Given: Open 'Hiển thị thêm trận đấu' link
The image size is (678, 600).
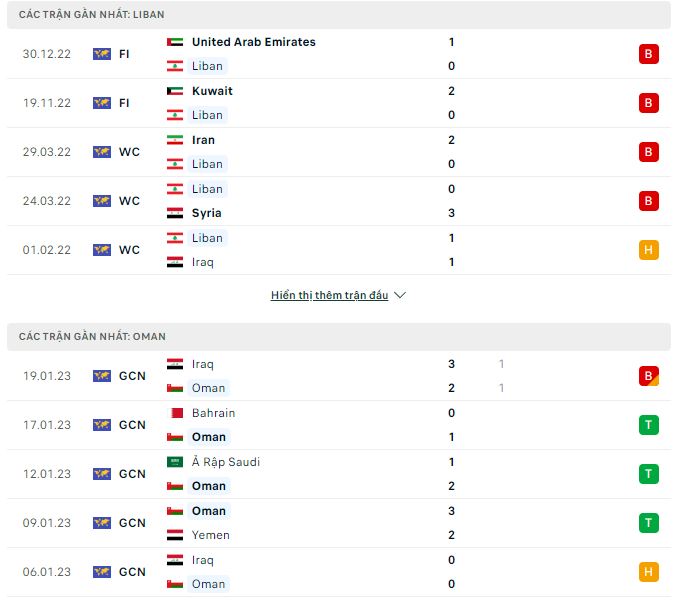Looking at the screenshot, I should pos(329,296).
